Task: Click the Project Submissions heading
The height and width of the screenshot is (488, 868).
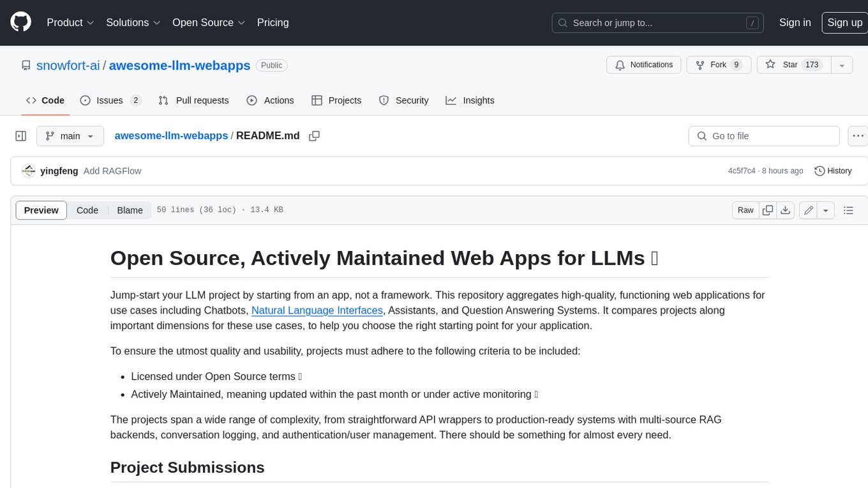Action: (x=187, y=467)
